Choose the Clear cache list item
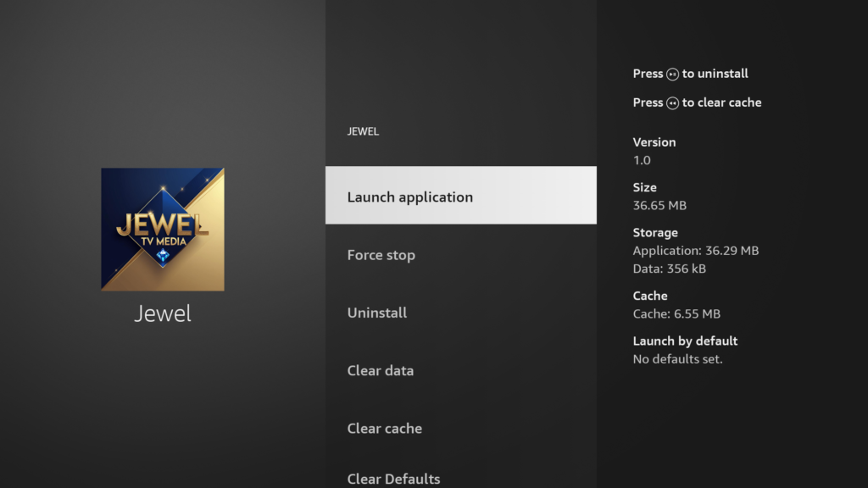The image size is (868, 488). 385,428
